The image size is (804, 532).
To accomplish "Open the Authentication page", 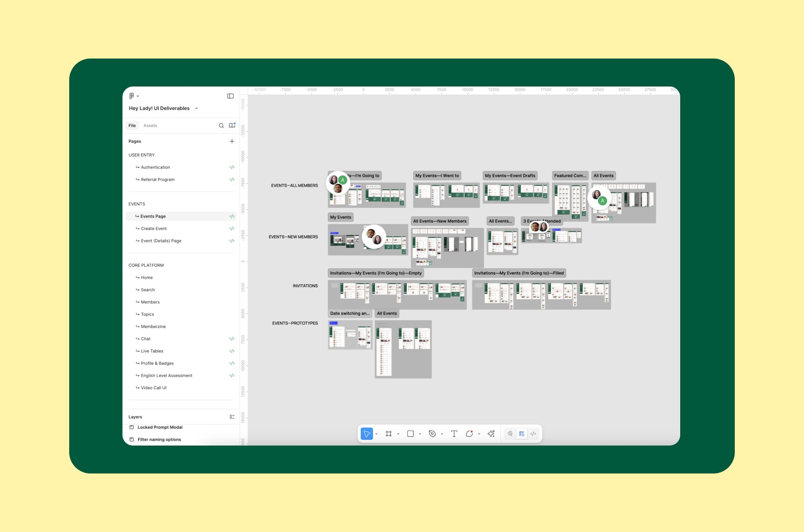I will click(155, 167).
